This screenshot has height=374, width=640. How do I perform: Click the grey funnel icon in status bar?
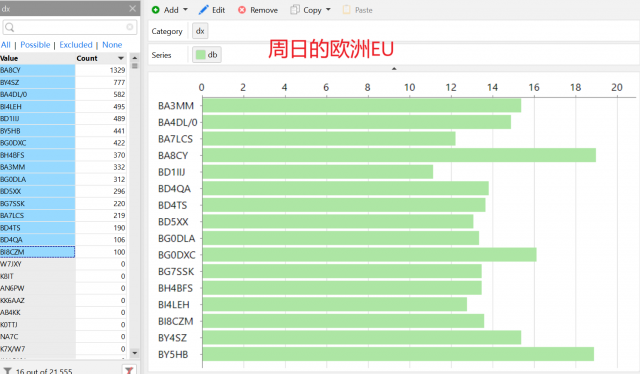(x=8, y=371)
